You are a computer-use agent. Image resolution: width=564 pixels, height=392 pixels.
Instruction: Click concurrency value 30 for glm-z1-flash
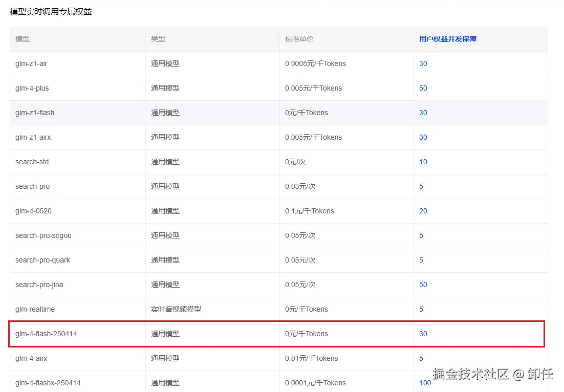(423, 113)
